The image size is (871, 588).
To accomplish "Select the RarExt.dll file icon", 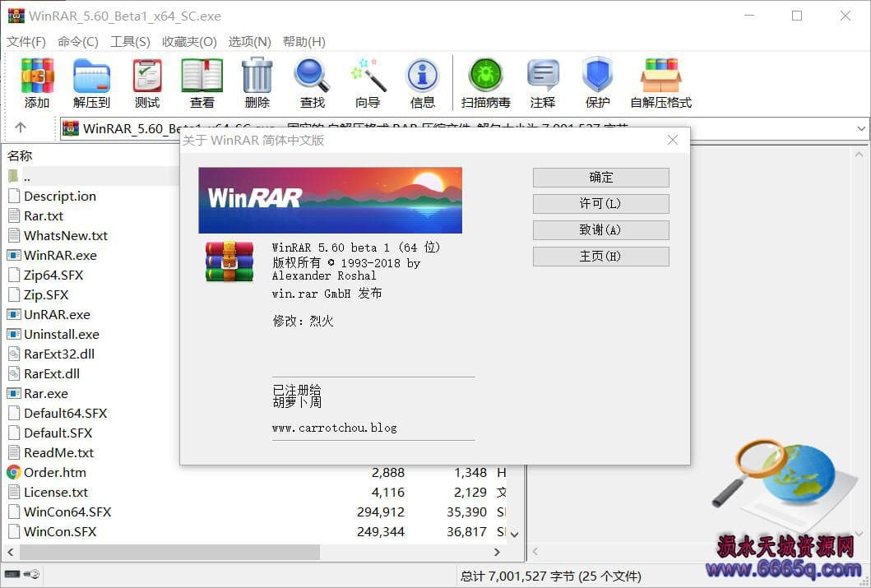I will click(x=14, y=373).
